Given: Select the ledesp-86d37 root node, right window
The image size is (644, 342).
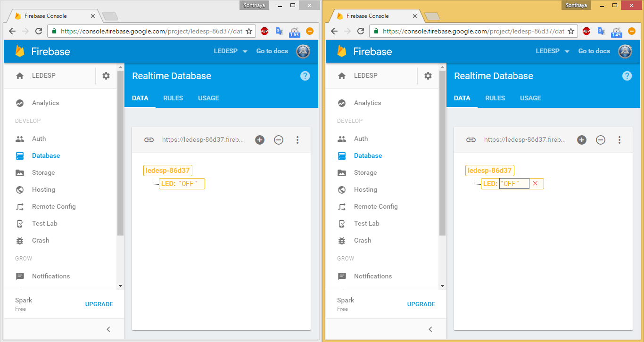Looking at the screenshot, I should pos(490,171).
